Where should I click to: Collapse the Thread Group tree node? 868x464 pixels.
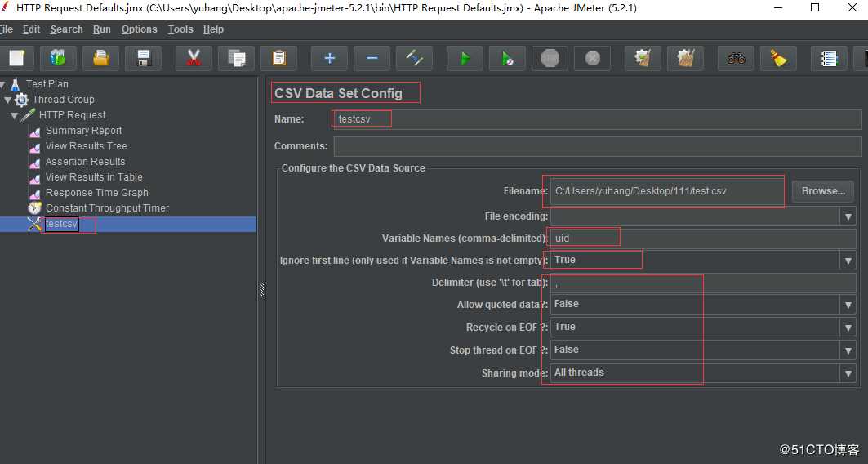click(x=7, y=100)
